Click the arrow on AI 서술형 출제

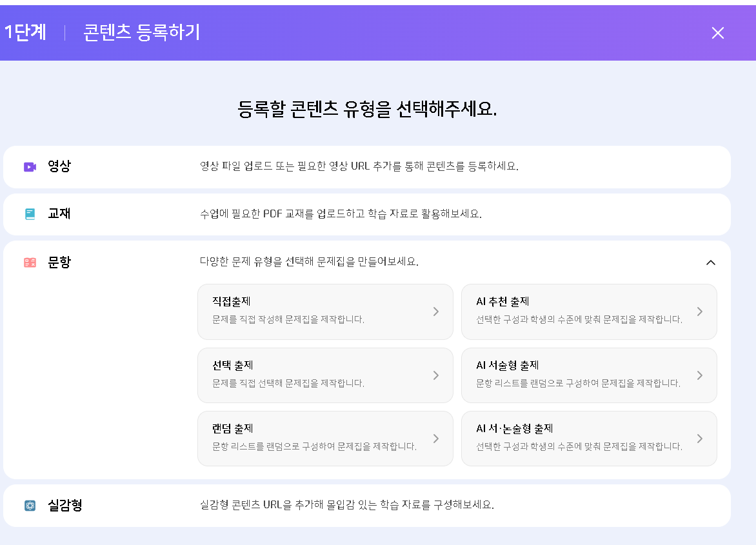pos(700,375)
